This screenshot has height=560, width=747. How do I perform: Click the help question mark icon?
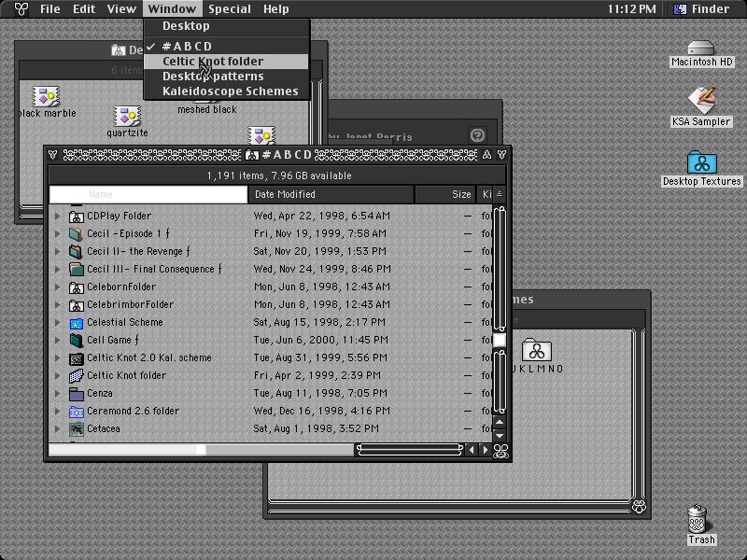click(477, 135)
